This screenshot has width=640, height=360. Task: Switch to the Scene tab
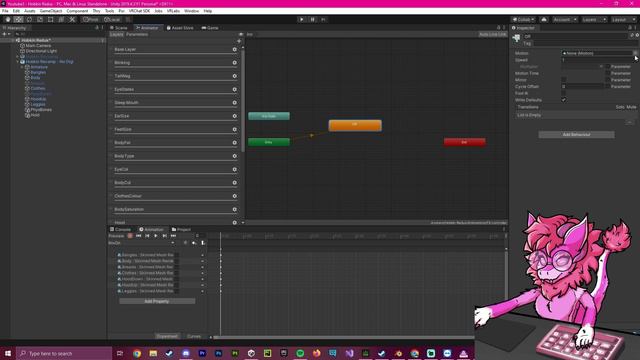(x=119, y=28)
